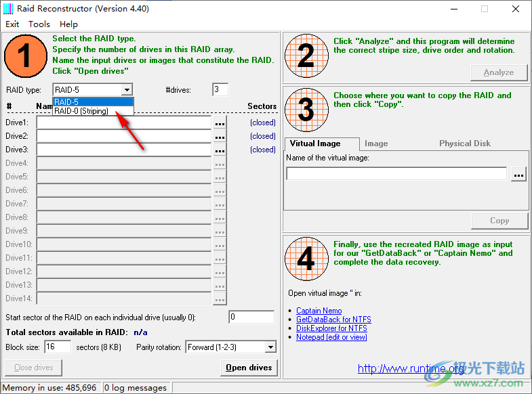Open the Captain Nemo link
Screen dimensions: 532x394
pos(319,311)
